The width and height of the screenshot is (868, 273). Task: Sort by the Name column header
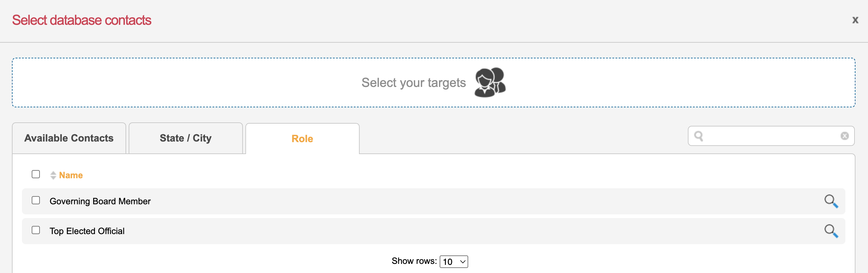tap(71, 175)
